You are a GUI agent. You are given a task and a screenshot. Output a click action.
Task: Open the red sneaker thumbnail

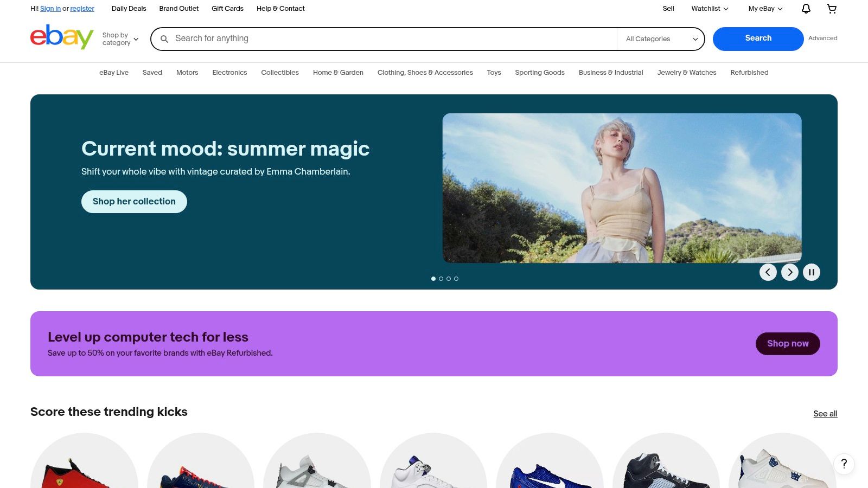[84, 461]
